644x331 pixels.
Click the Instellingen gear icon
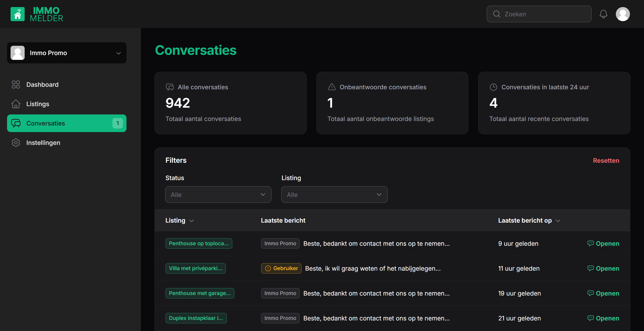pos(16,143)
